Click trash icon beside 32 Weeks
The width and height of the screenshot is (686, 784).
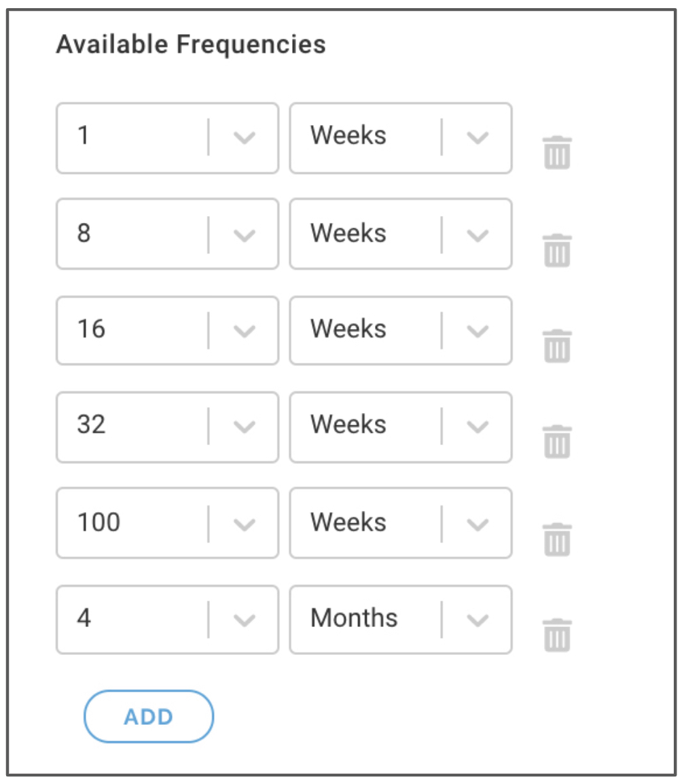pos(557,442)
